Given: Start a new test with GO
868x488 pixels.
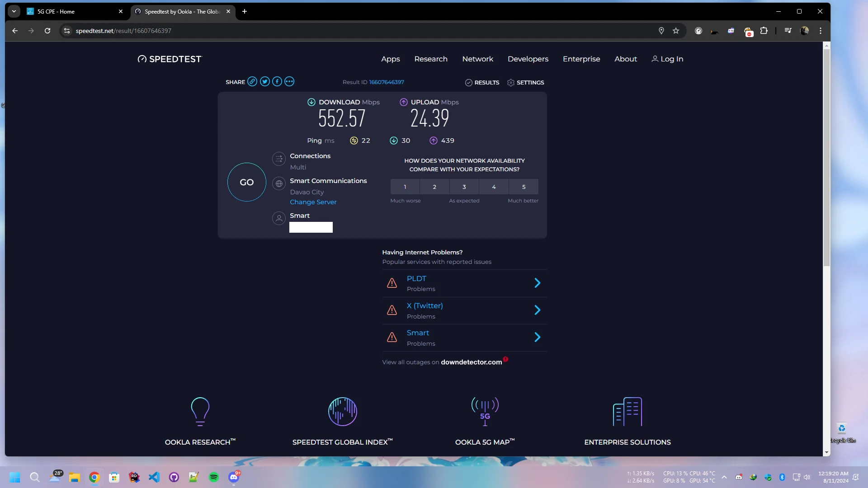Looking at the screenshot, I should tap(246, 182).
